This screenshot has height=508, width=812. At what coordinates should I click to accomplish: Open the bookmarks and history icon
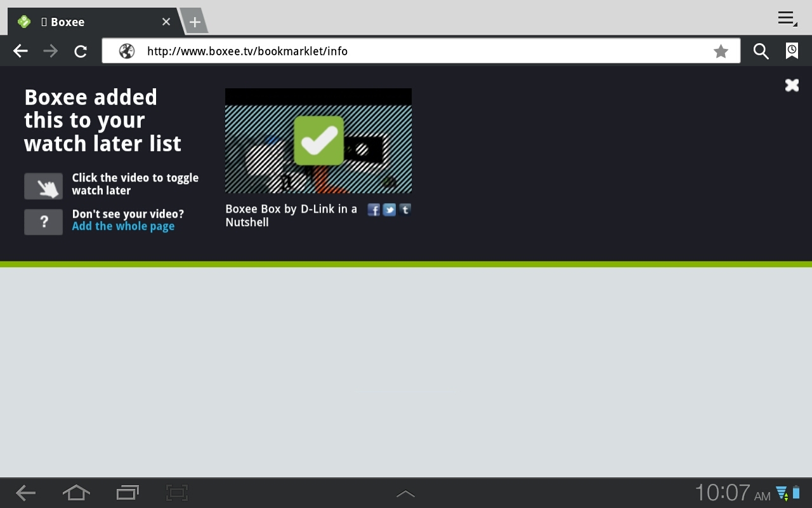[792, 51]
